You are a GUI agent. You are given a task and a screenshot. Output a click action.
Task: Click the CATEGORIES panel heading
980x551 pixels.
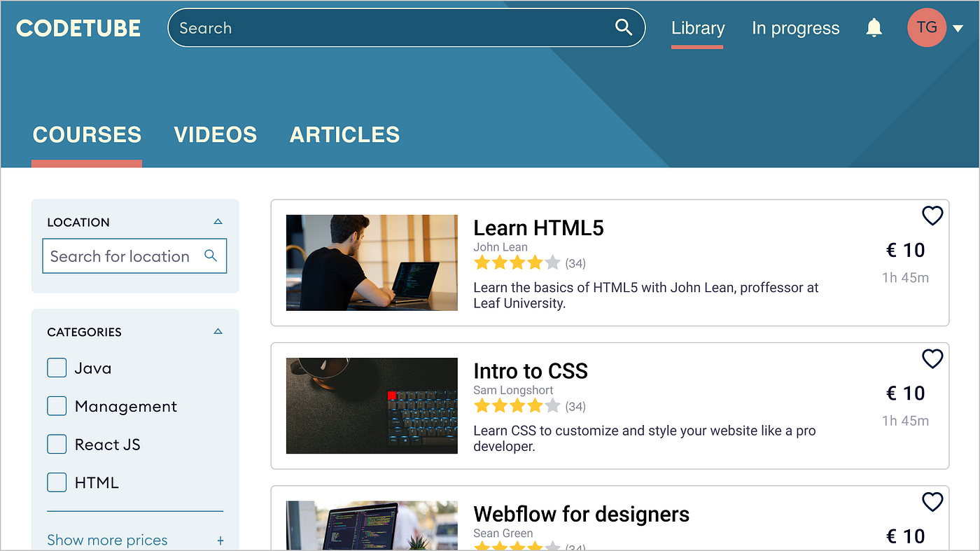(x=84, y=332)
